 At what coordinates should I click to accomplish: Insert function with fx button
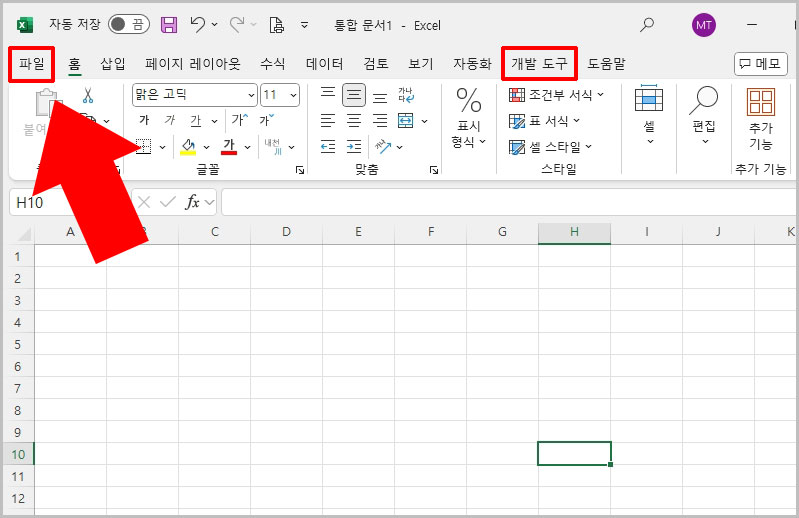(x=192, y=202)
